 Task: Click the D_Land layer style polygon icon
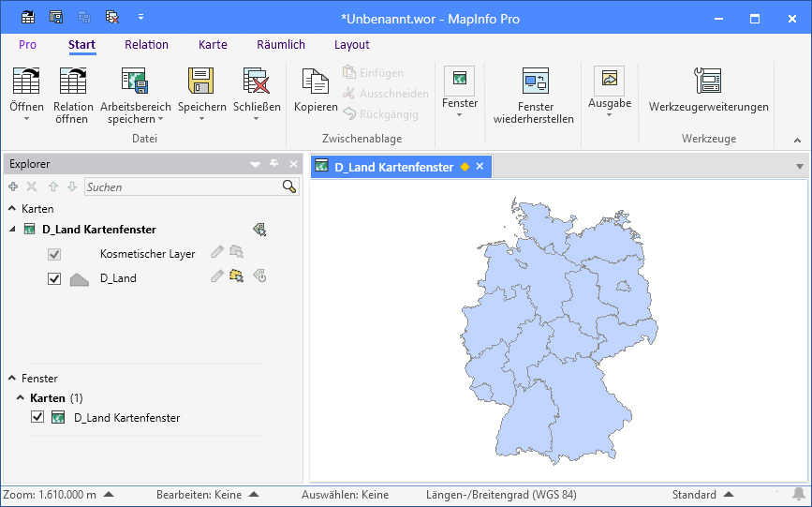tap(80, 279)
